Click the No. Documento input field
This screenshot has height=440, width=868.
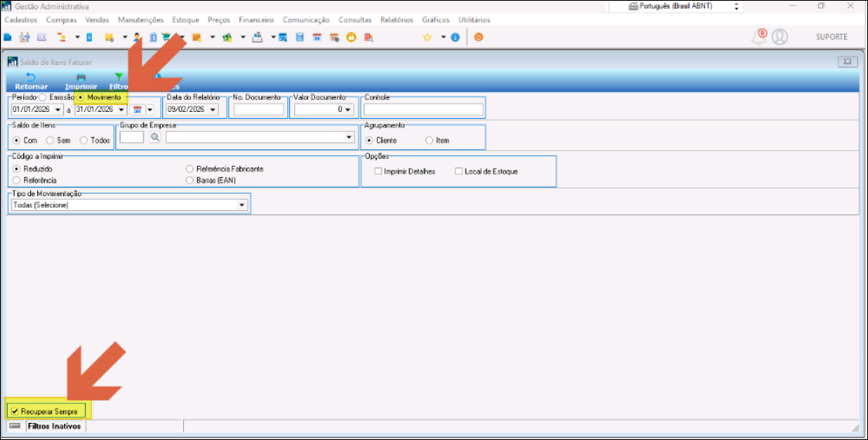[x=259, y=110]
